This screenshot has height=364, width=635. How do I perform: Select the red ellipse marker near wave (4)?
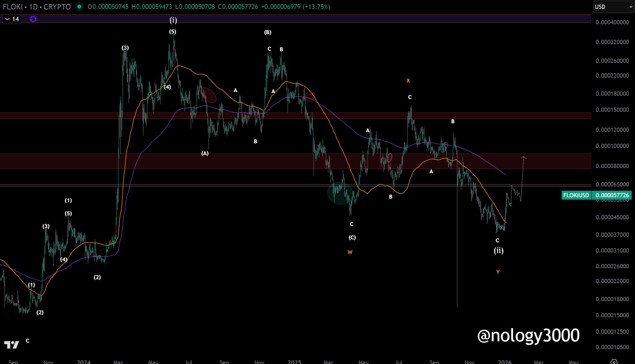[x=209, y=95]
